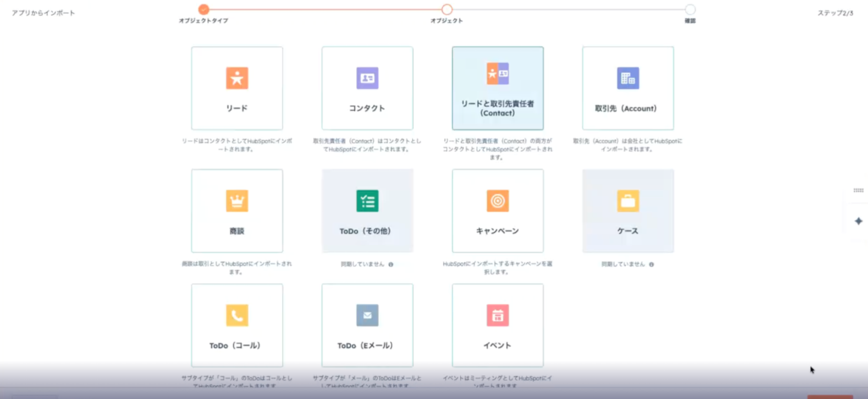
Task: Select the リード (Lead) star icon
Action: click(x=237, y=78)
